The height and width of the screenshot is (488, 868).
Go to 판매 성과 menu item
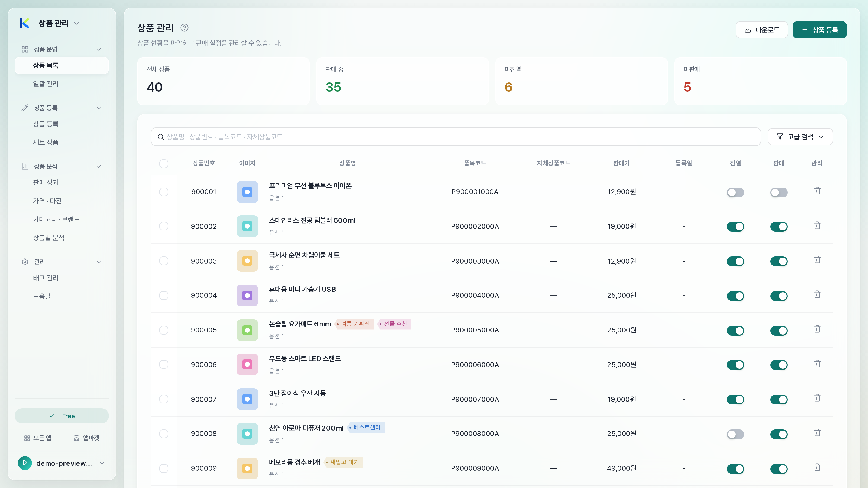point(46,182)
